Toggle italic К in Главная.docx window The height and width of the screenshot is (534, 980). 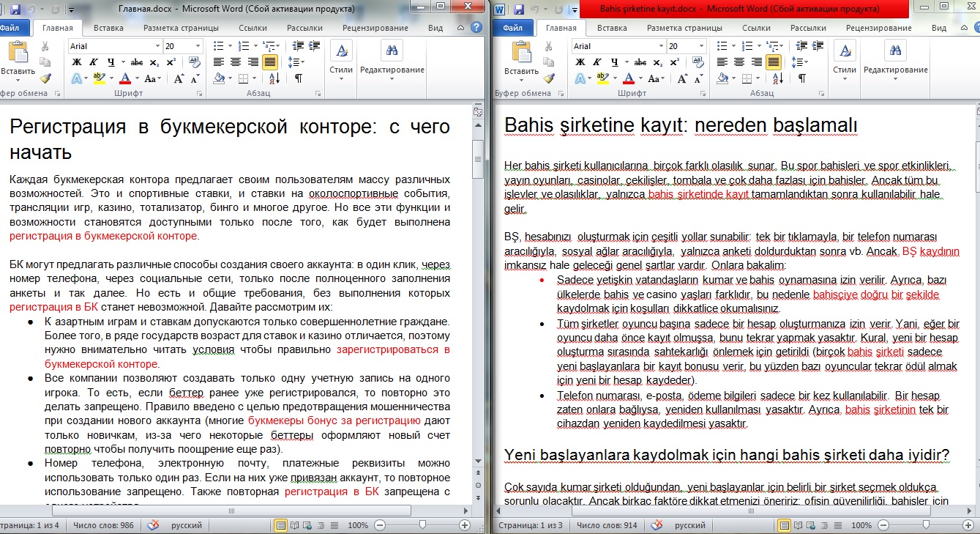click(93, 62)
